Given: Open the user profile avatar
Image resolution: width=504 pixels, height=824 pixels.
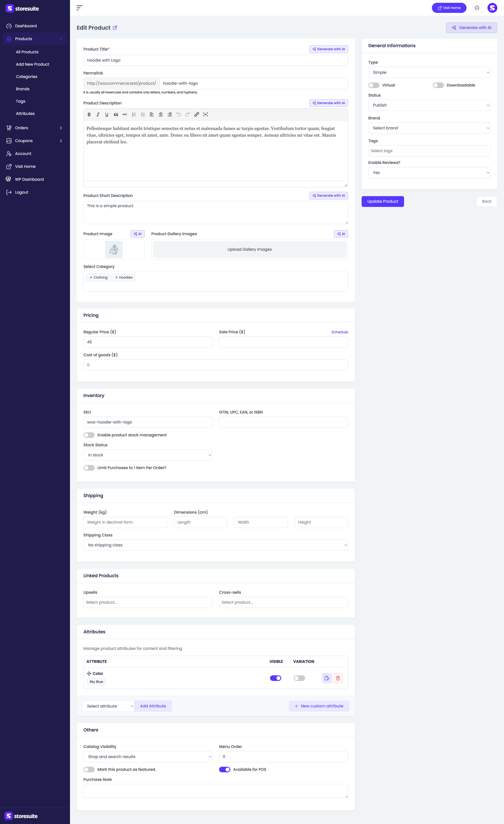Looking at the screenshot, I should [x=492, y=8].
